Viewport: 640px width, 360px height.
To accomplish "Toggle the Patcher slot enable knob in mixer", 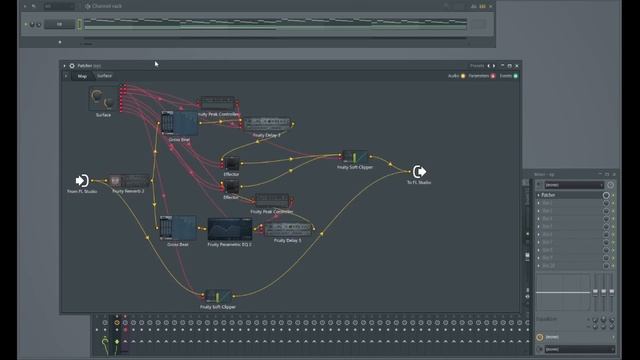I will (x=606, y=195).
